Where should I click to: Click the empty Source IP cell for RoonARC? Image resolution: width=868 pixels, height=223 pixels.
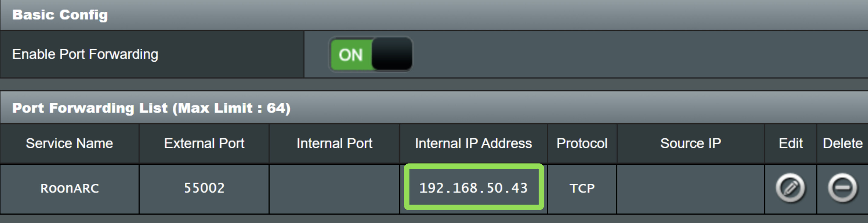pos(690,189)
